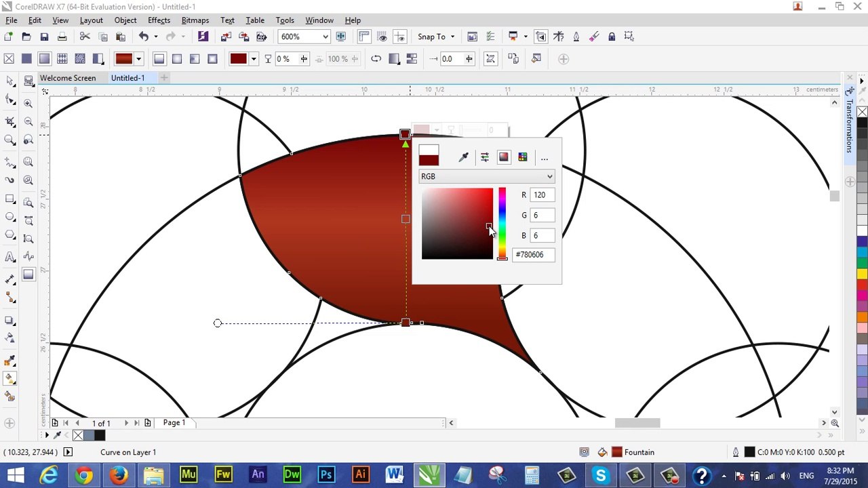Expand the fill picker dropdown arrow
This screenshot has width=868, height=488.
click(x=138, y=59)
